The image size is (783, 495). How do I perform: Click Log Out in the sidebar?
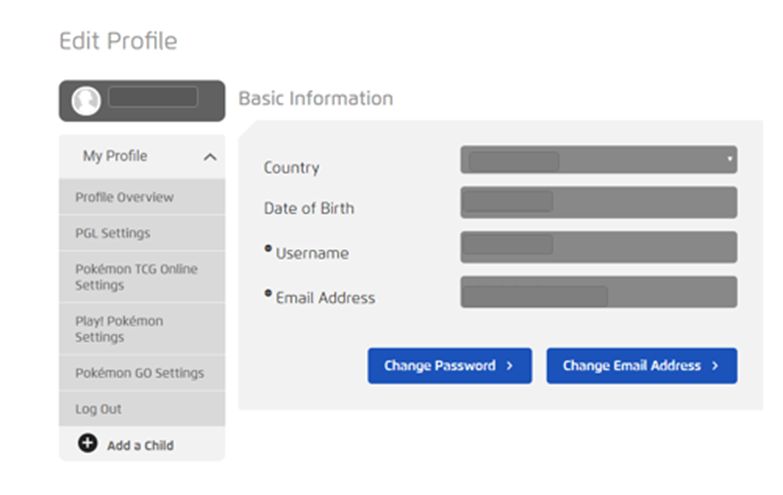click(142, 409)
